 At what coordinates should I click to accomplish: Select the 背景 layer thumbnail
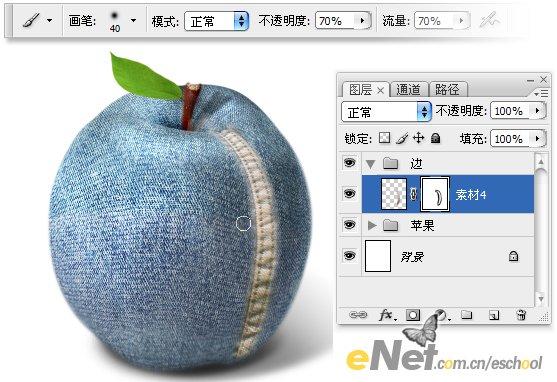[378, 256]
